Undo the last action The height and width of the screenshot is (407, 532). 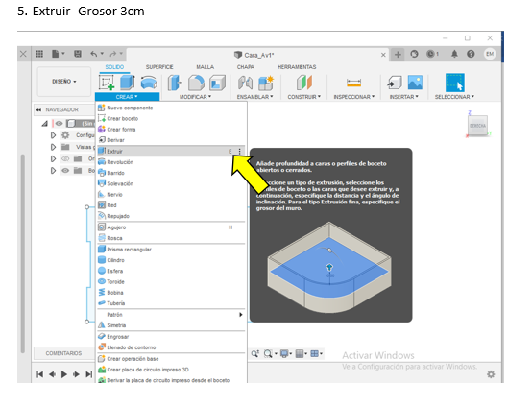[94, 54]
